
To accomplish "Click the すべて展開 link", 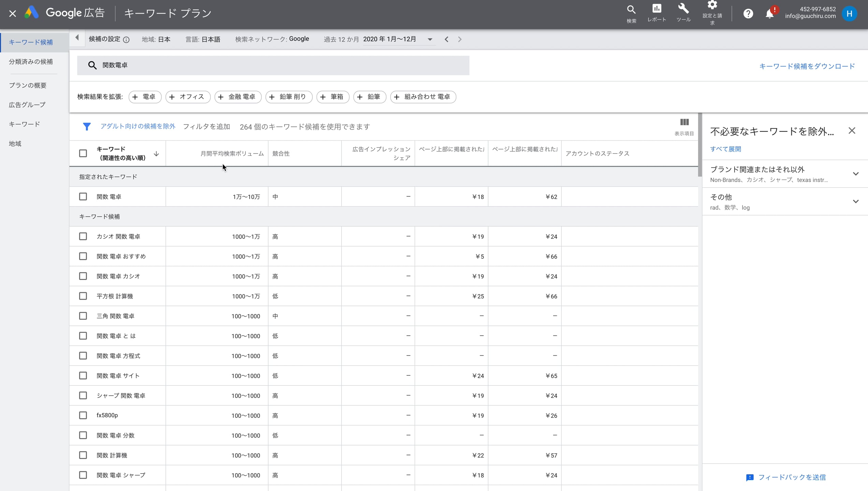I will point(725,149).
